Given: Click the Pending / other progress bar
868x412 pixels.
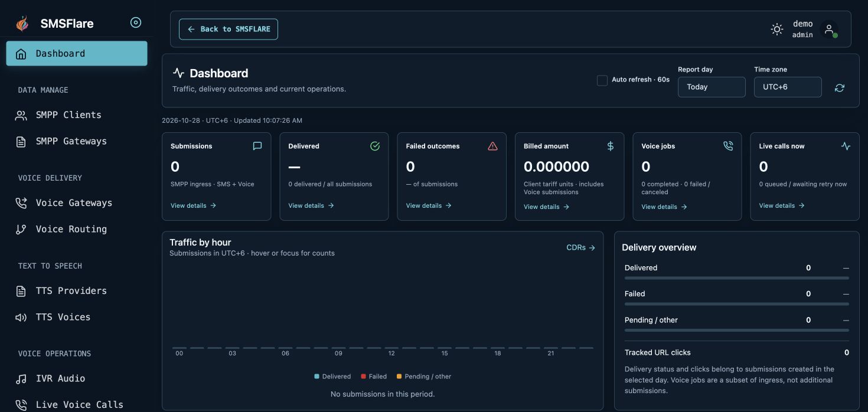Looking at the screenshot, I should (x=737, y=331).
